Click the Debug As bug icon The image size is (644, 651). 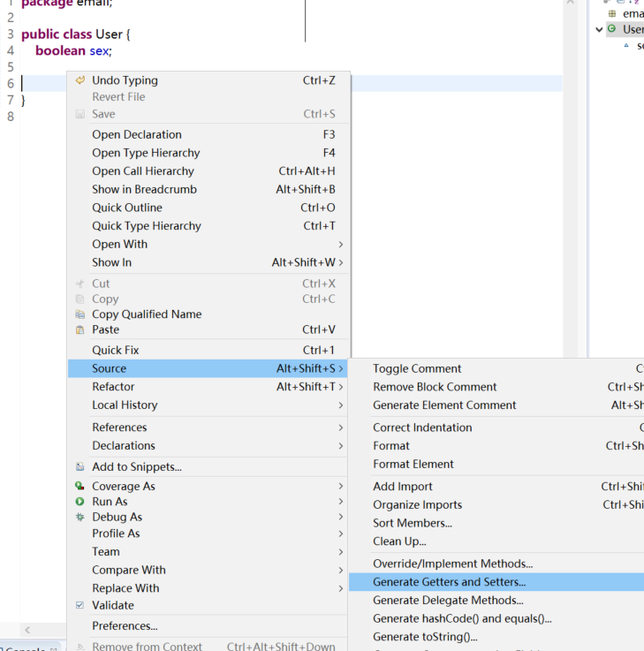pyautogui.click(x=80, y=517)
